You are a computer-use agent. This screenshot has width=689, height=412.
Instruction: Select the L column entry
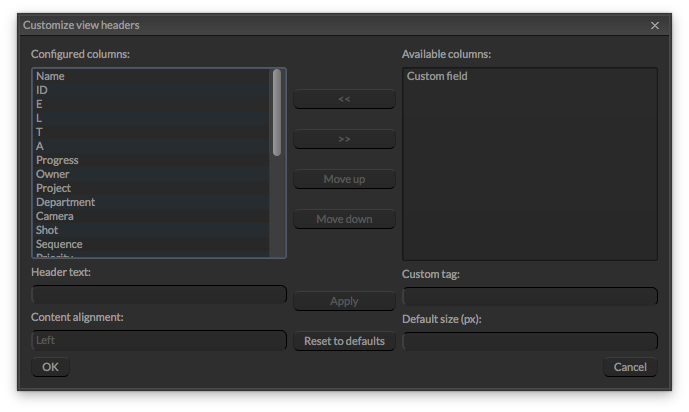coord(152,118)
